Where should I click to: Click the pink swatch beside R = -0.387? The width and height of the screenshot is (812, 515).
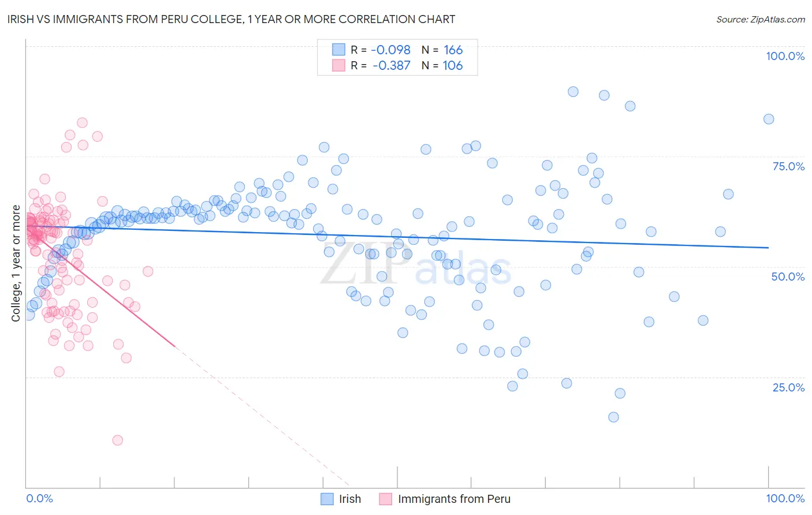coord(338,65)
